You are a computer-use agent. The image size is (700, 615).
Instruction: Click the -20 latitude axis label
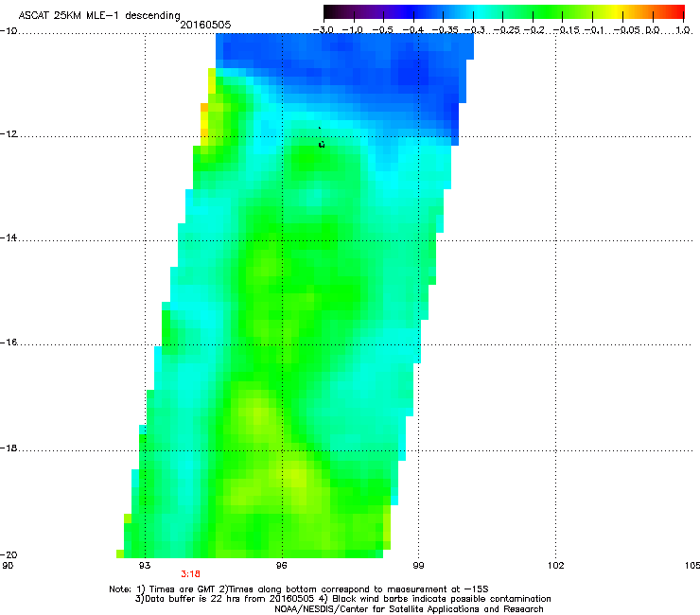point(9,554)
